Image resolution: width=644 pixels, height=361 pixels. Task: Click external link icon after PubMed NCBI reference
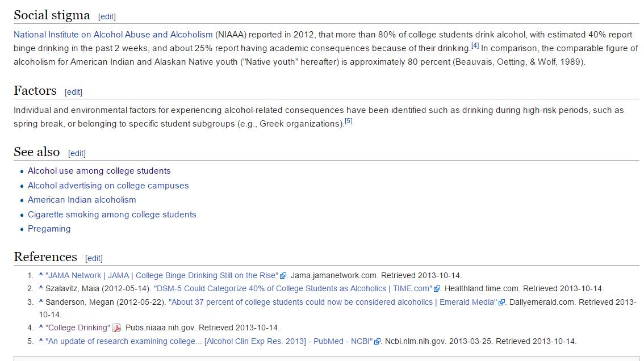(x=377, y=342)
